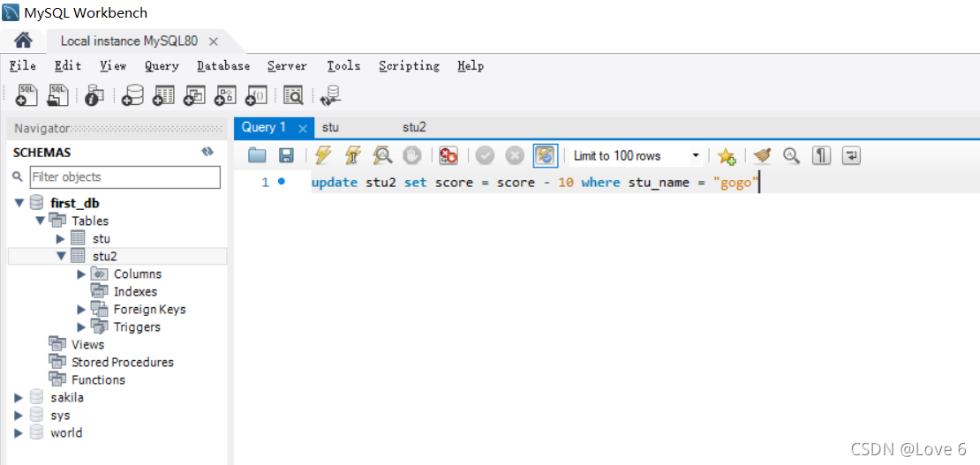
Task: Open the View menu
Action: (113, 65)
